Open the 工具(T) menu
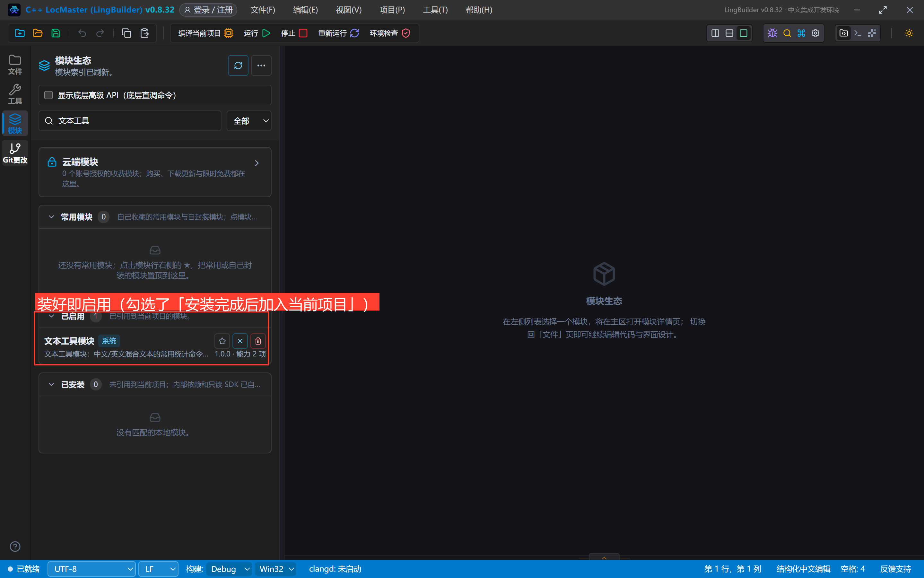924x578 pixels. [x=435, y=10]
